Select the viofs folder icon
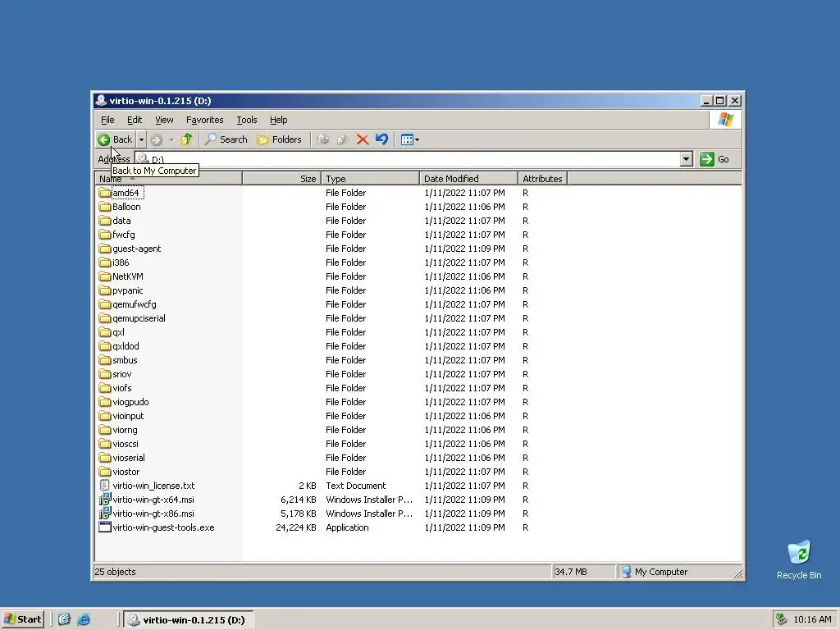Screen dimensions: 840x630 105,388
